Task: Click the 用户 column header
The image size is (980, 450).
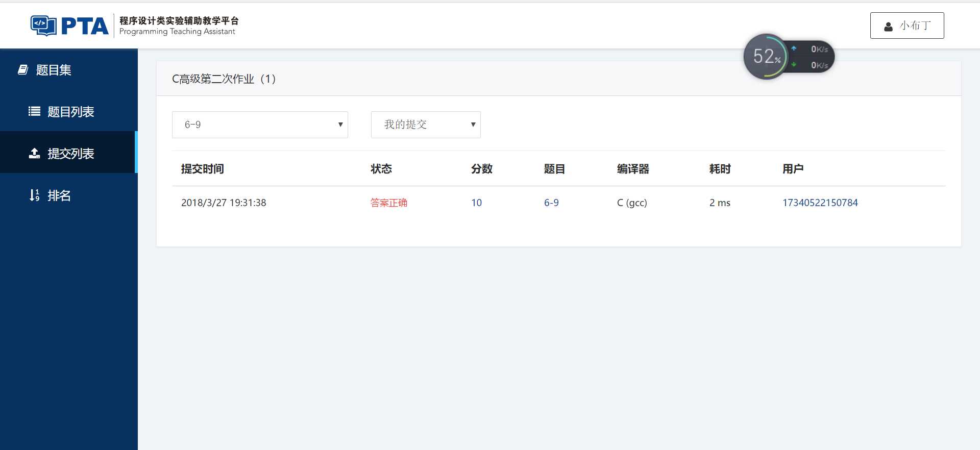Action: click(793, 169)
